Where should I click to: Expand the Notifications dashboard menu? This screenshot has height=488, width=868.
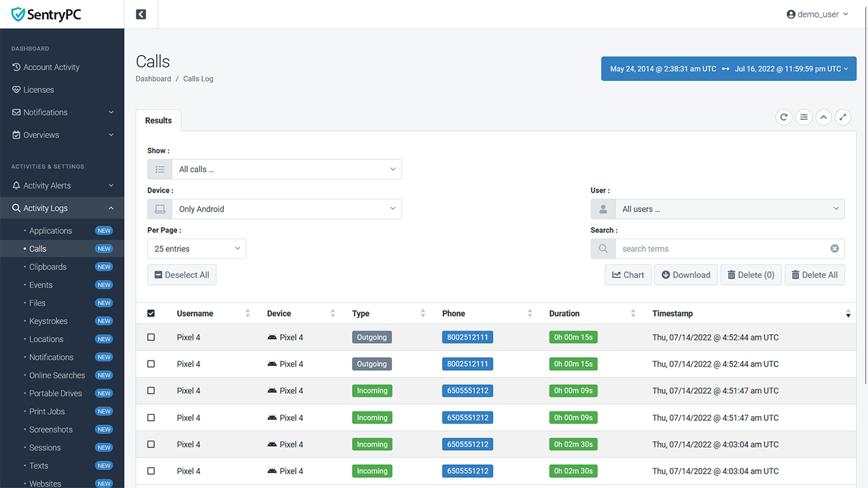tap(62, 113)
